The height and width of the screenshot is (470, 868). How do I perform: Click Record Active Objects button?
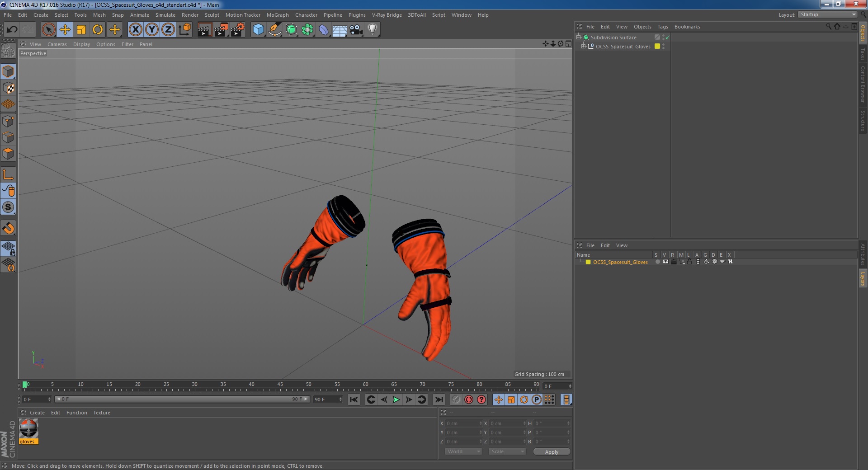coord(456,399)
